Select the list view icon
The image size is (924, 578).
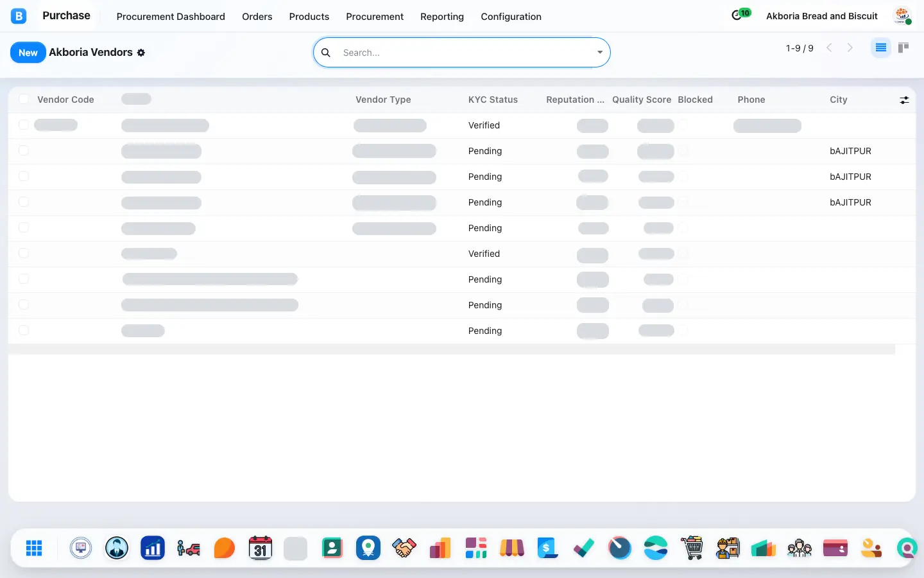881,48
